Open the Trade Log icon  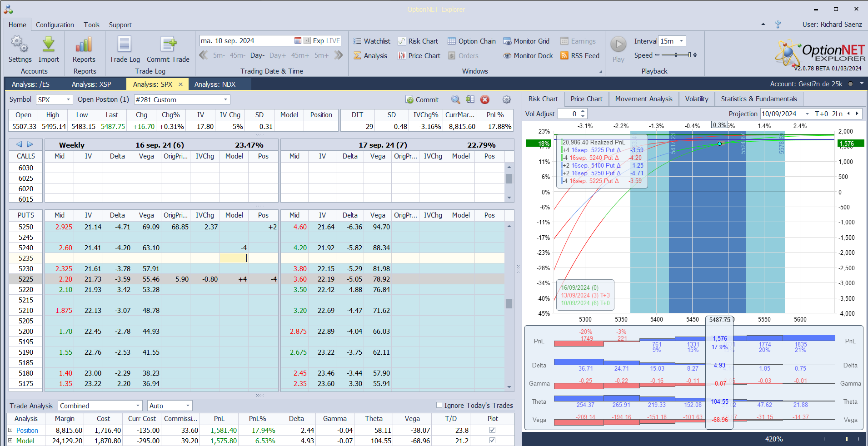(x=125, y=45)
